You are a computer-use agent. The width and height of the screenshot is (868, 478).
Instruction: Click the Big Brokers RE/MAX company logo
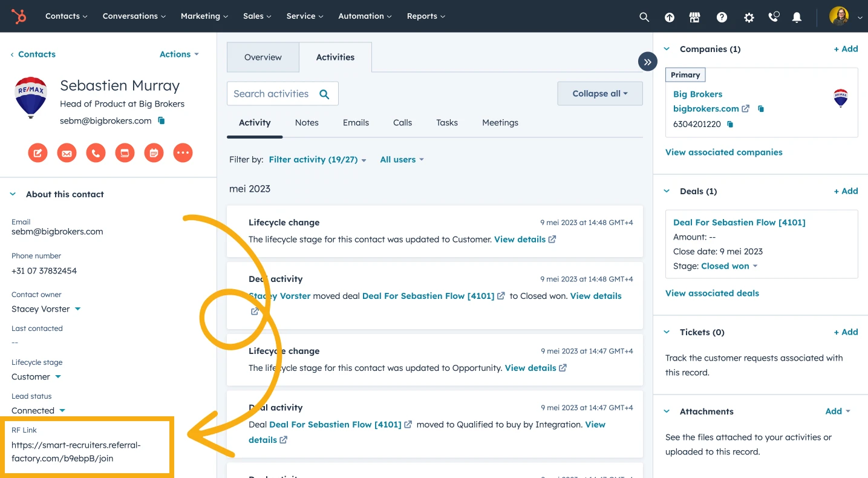pyautogui.click(x=841, y=98)
